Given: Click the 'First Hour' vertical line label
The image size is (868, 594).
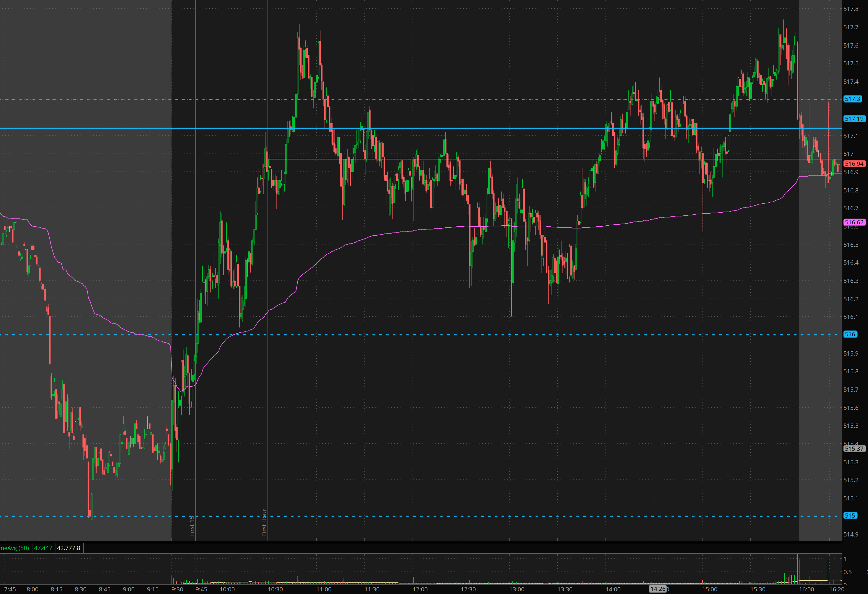Looking at the screenshot, I should (264, 522).
